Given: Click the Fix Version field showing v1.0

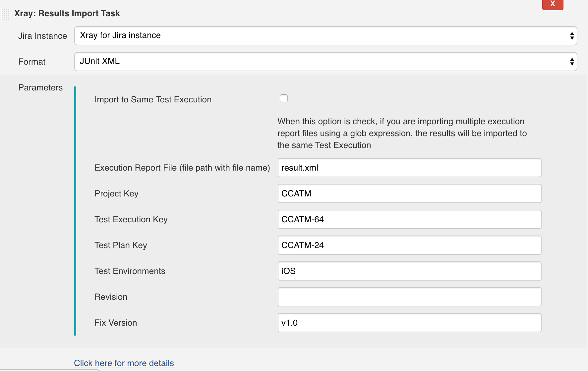Looking at the screenshot, I should [x=409, y=323].
